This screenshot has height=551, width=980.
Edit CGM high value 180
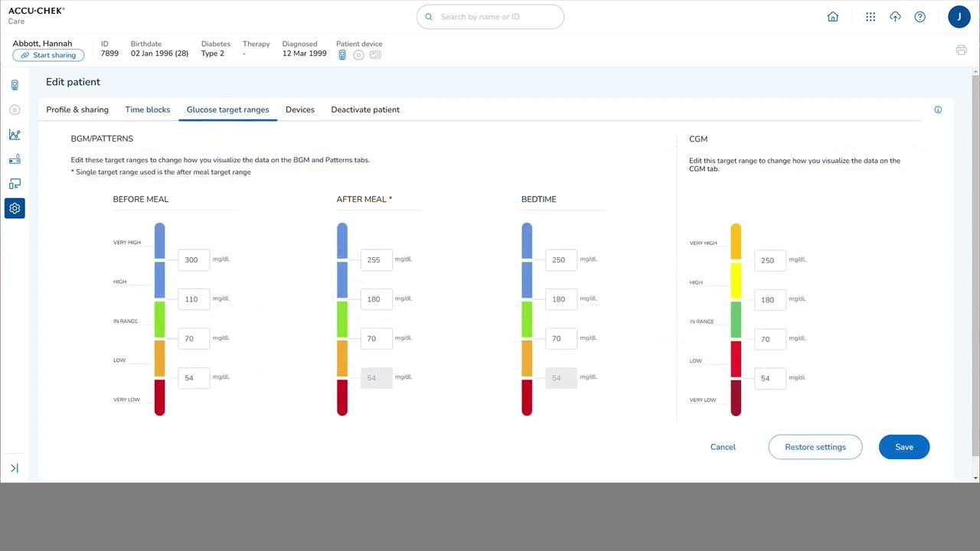[770, 300]
